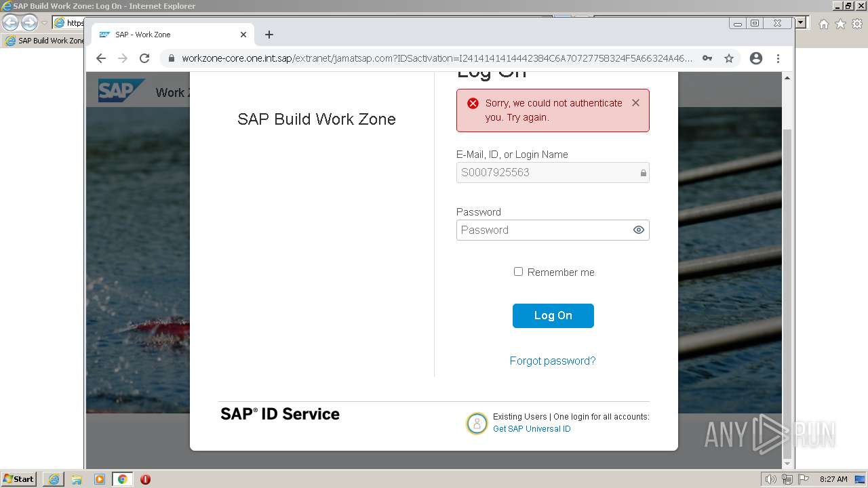Image resolution: width=868 pixels, height=488 pixels.
Task: Click the Chrome back arrow
Action: [101, 58]
